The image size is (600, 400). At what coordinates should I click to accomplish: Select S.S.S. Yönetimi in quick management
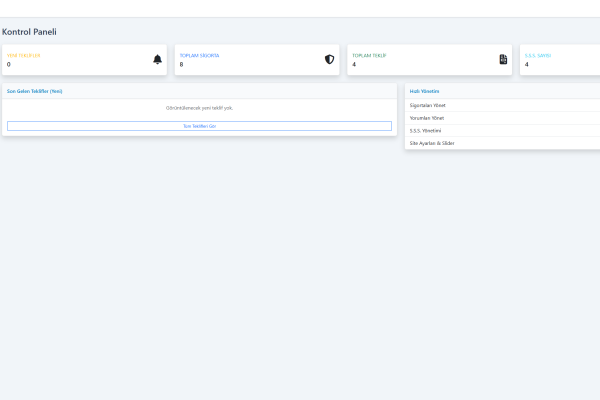pos(426,130)
